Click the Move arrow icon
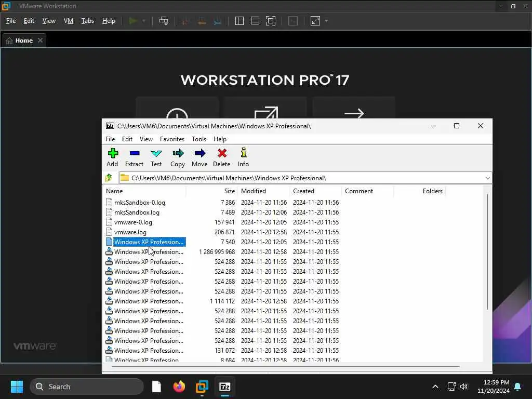This screenshot has height=399, width=532. coord(199,158)
